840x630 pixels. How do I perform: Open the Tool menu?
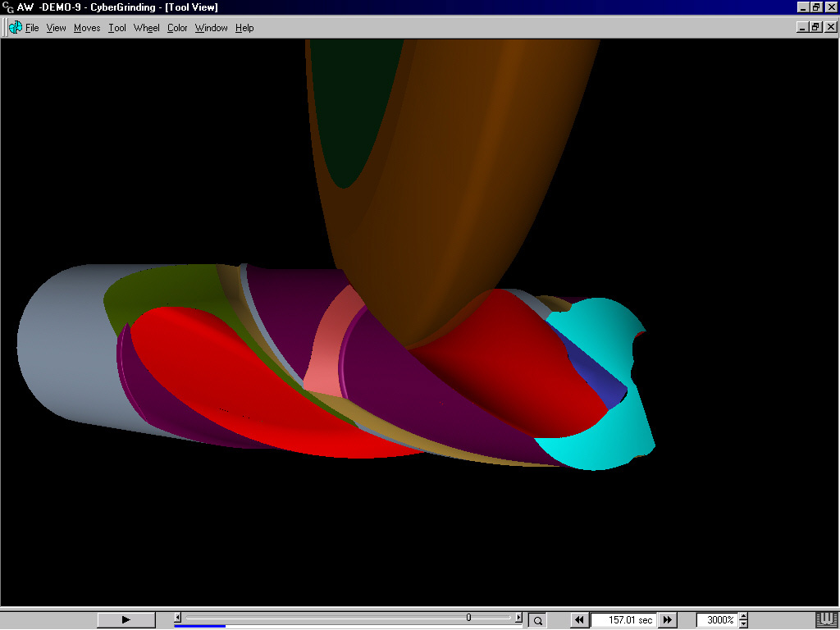117,28
